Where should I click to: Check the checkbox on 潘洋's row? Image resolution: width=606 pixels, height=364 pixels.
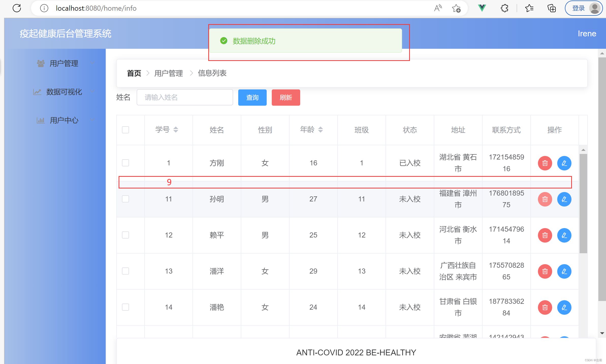pos(125,271)
